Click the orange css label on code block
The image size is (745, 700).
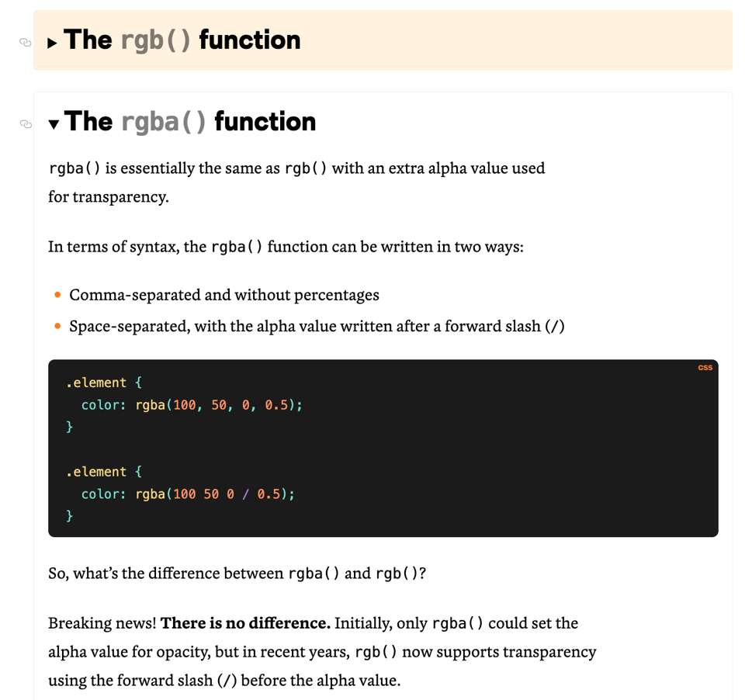[x=705, y=368]
